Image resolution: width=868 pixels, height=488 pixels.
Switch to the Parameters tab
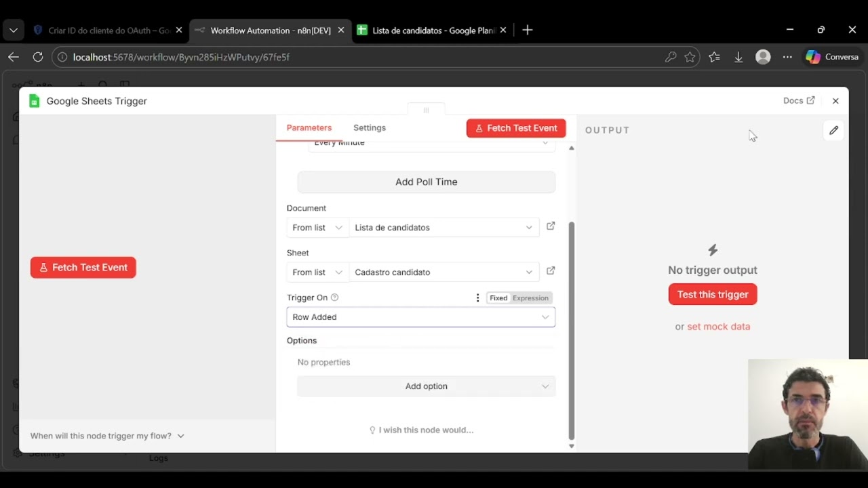point(309,127)
